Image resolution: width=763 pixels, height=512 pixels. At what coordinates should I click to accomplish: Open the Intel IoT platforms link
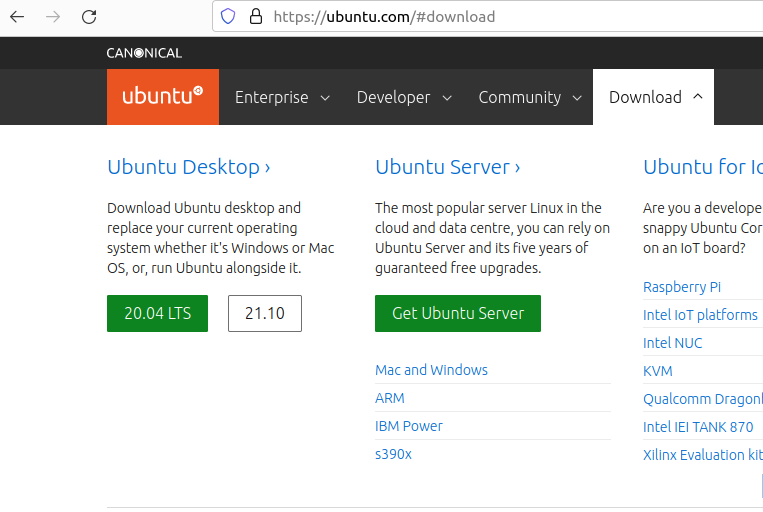point(700,315)
